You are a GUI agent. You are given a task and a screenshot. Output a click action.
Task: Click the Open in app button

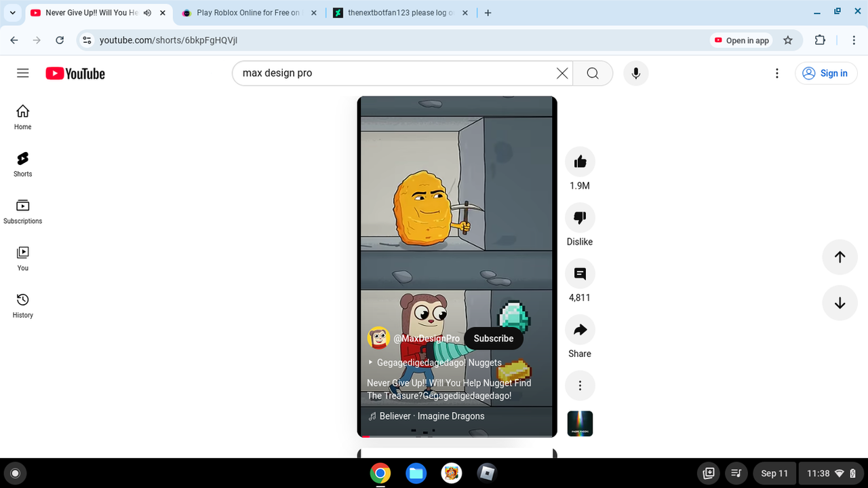coord(741,40)
